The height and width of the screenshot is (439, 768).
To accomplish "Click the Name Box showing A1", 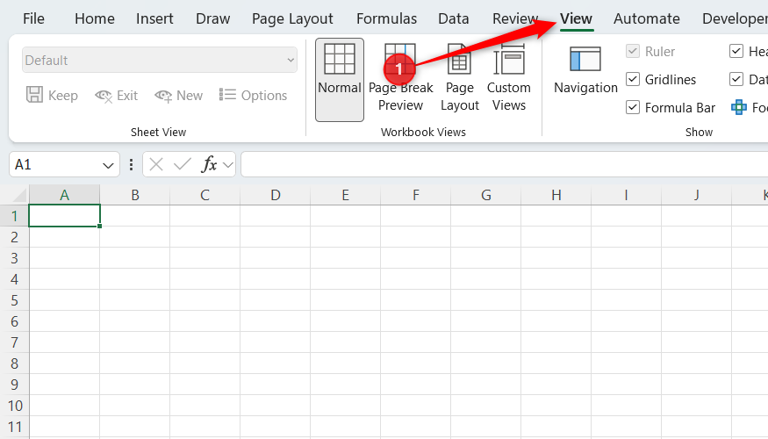I will (x=55, y=164).
